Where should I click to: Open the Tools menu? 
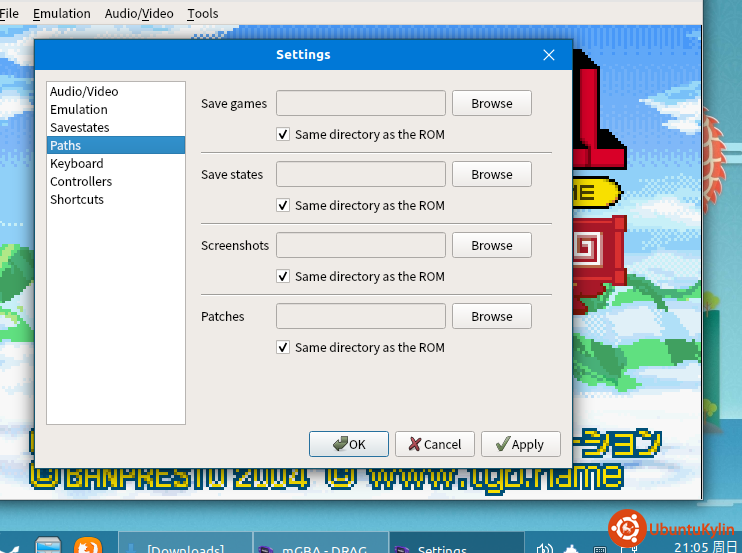click(203, 13)
